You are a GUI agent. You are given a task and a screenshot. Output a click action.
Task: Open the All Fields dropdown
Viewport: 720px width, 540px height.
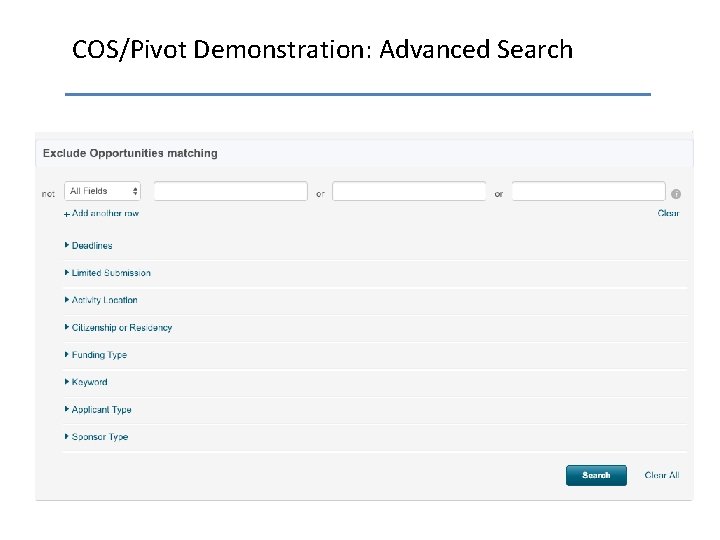(x=102, y=191)
